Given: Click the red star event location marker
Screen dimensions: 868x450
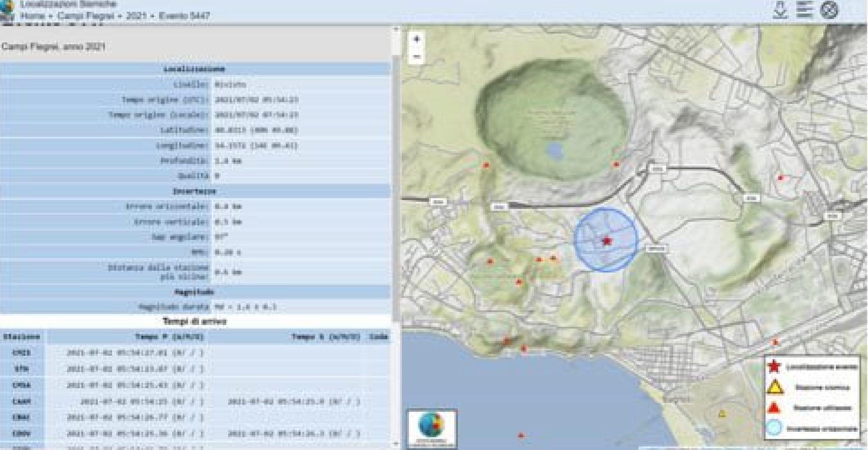Looking at the screenshot, I should pyautogui.click(x=606, y=241).
